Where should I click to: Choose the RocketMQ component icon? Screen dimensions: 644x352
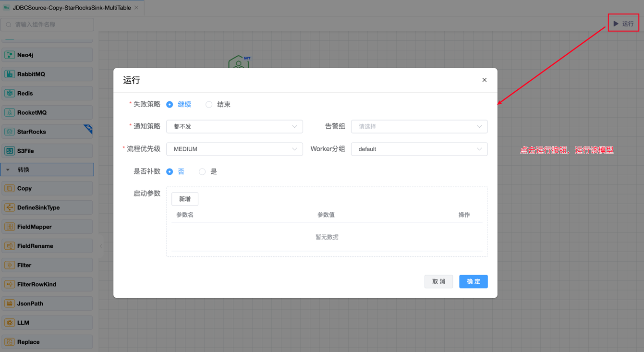pos(10,113)
